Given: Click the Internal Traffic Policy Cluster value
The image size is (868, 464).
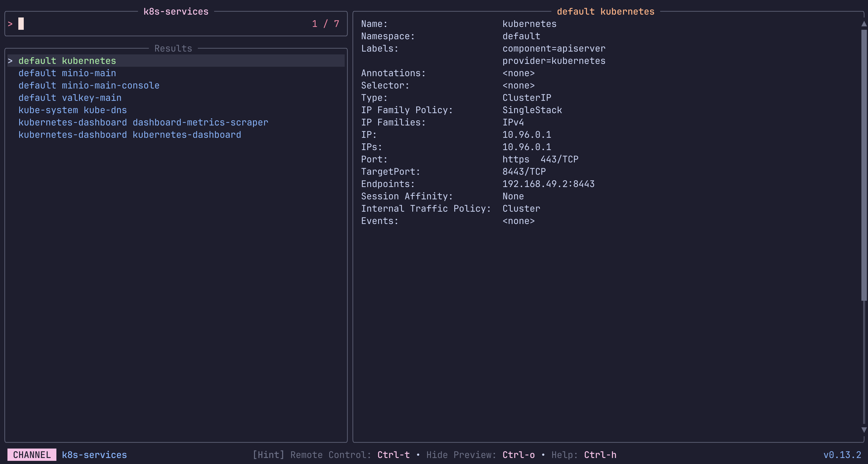Looking at the screenshot, I should (x=521, y=209).
